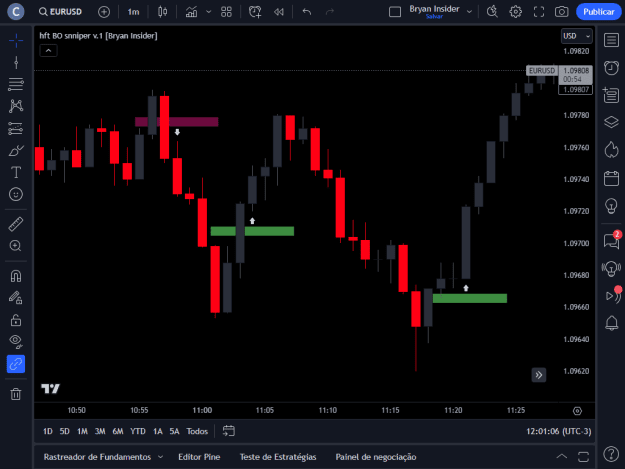Open the time axis settings gear
Image resolution: width=625 pixels, height=469 pixels.
click(577, 411)
